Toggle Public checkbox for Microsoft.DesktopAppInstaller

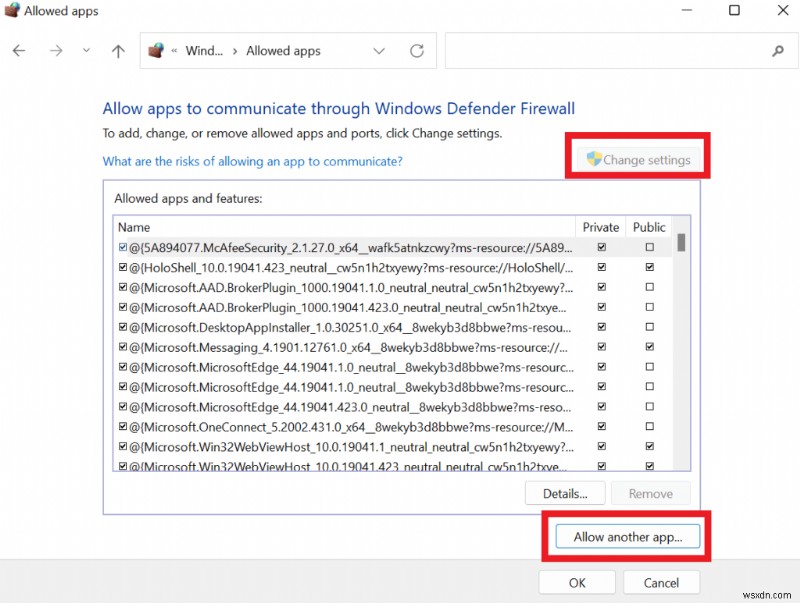click(x=649, y=326)
